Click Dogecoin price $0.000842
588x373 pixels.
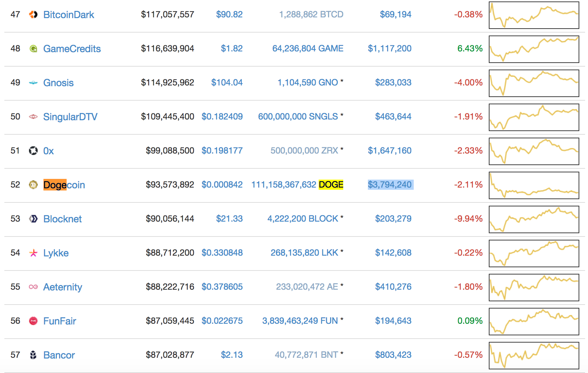(x=222, y=185)
